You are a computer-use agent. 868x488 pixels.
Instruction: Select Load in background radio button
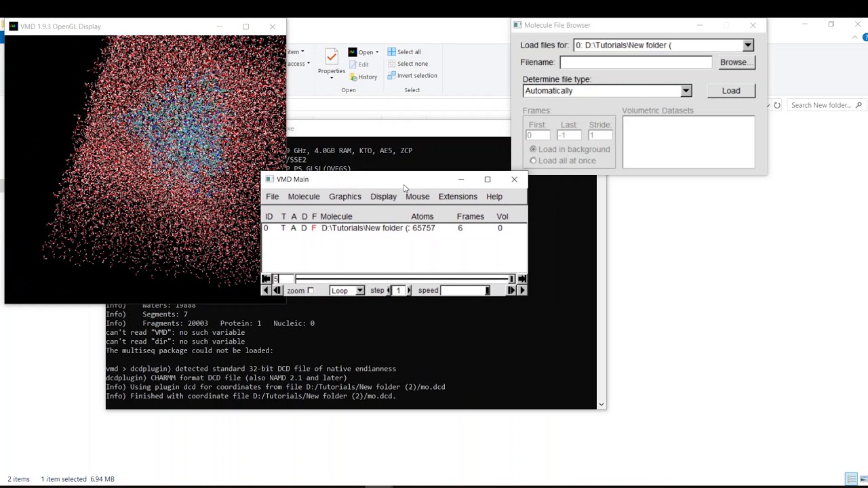533,149
